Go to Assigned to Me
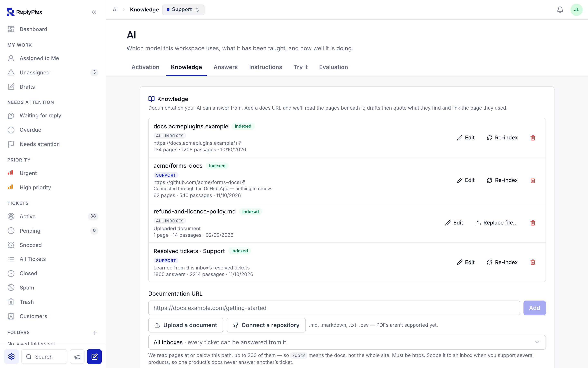The image size is (588, 368). 53,58
